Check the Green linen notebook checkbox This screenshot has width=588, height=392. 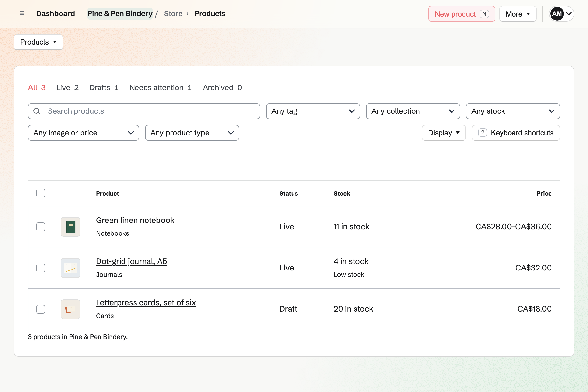(x=40, y=227)
